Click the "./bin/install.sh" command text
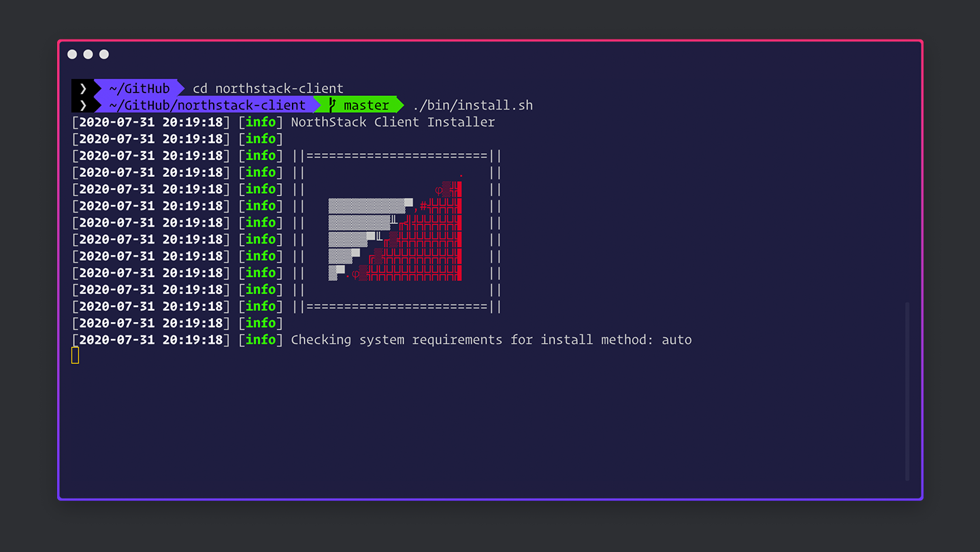 click(x=473, y=105)
